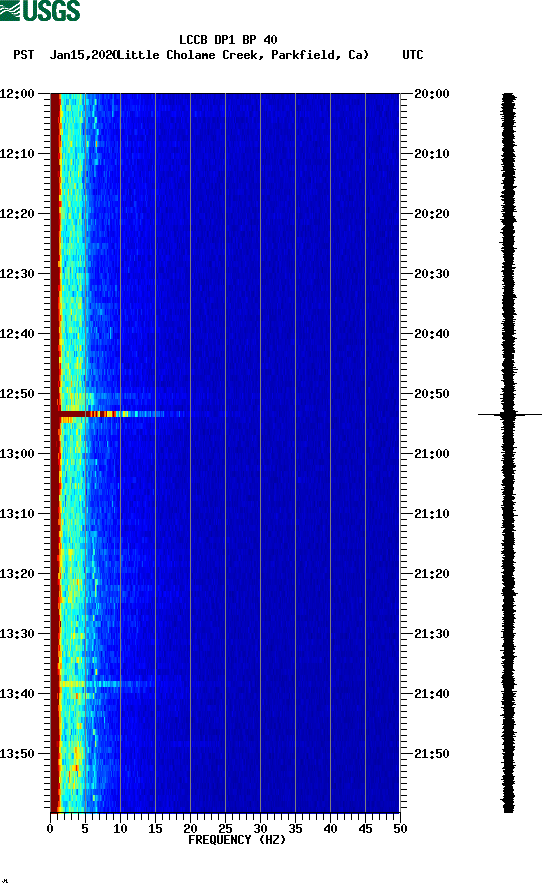
Task: Click the FREQUENCY (HZ) axis title
Action: coord(237,840)
